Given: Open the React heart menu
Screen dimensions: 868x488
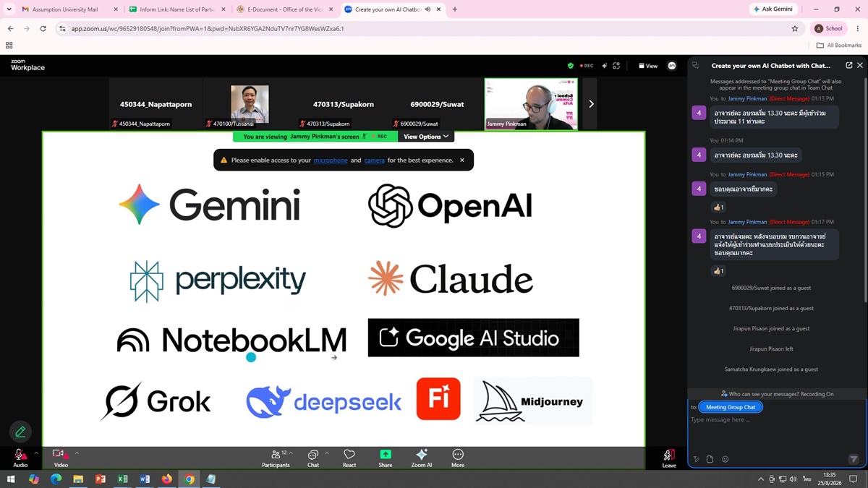Looking at the screenshot, I should click(x=349, y=458).
